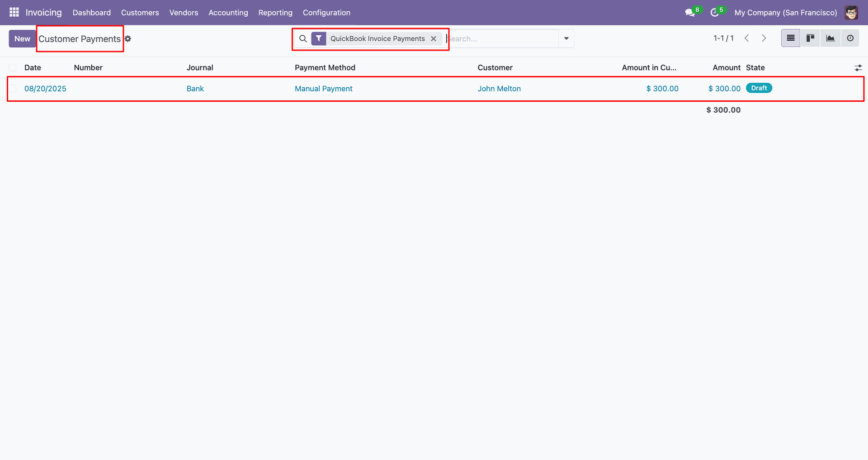The width and height of the screenshot is (868, 460).
Task: Open the activities clock icon with badge 5
Action: 714,13
